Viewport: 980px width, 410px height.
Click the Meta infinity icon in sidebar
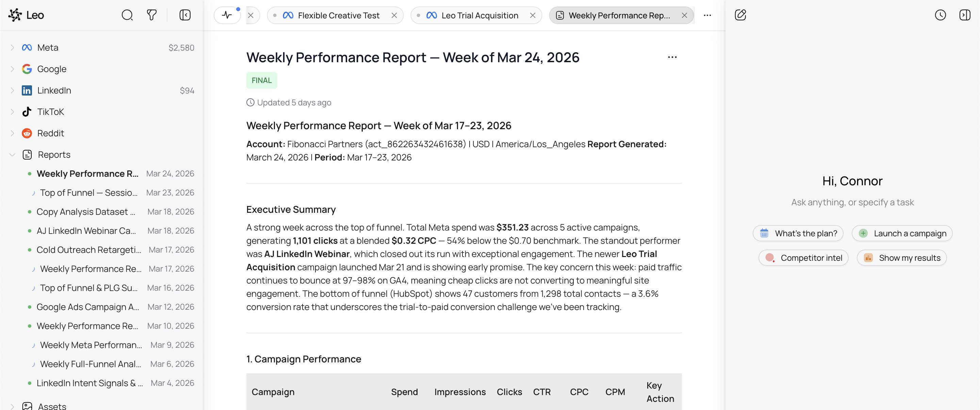tap(26, 47)
